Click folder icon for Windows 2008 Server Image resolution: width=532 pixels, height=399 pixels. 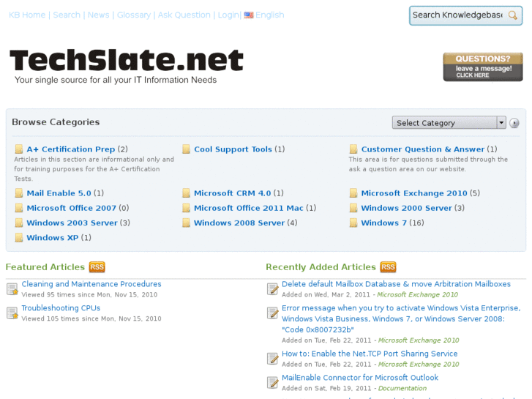186,223
